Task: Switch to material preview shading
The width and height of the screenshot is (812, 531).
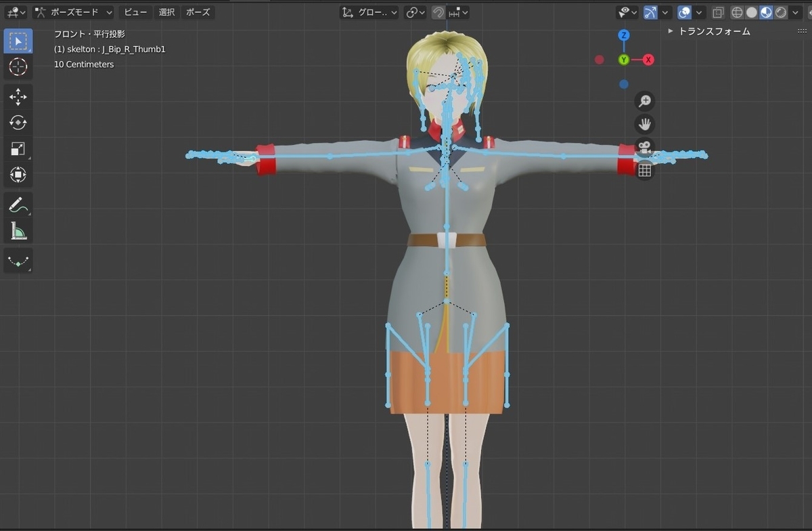Action: click(767, 12)
